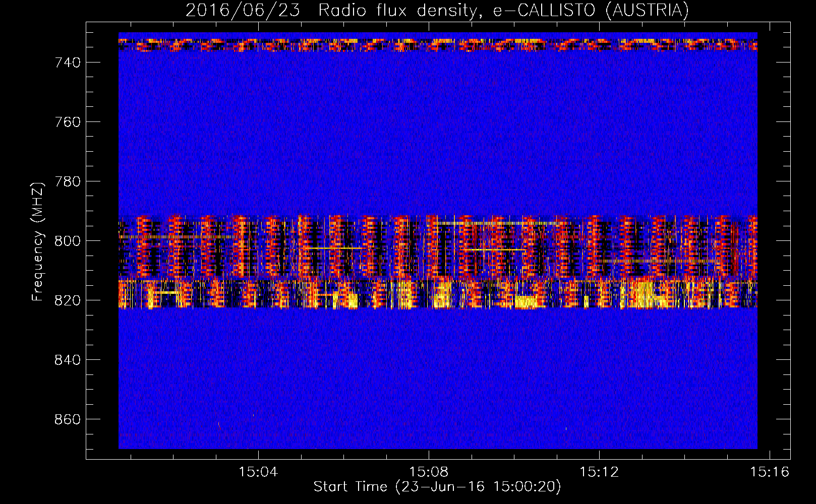Select the 840 frequency tick label
This screenshot has height=504, width=816.
point(68,360)
